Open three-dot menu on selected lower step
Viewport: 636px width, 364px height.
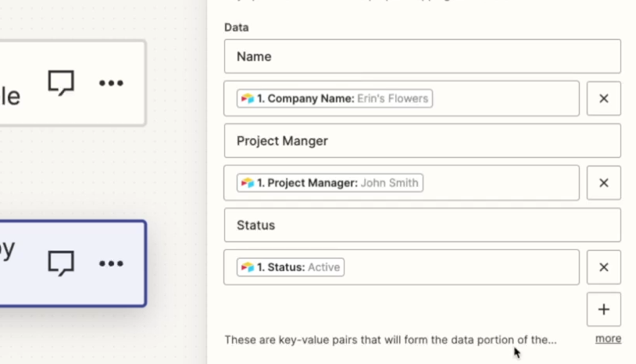click(x=111, y=263)
